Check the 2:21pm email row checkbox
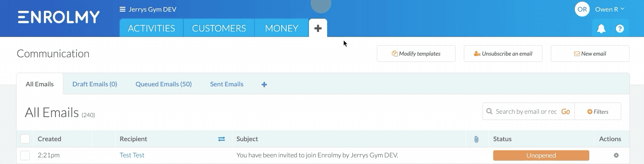The height and width of the screenshot is (164, 644). (x=25, y=155)
